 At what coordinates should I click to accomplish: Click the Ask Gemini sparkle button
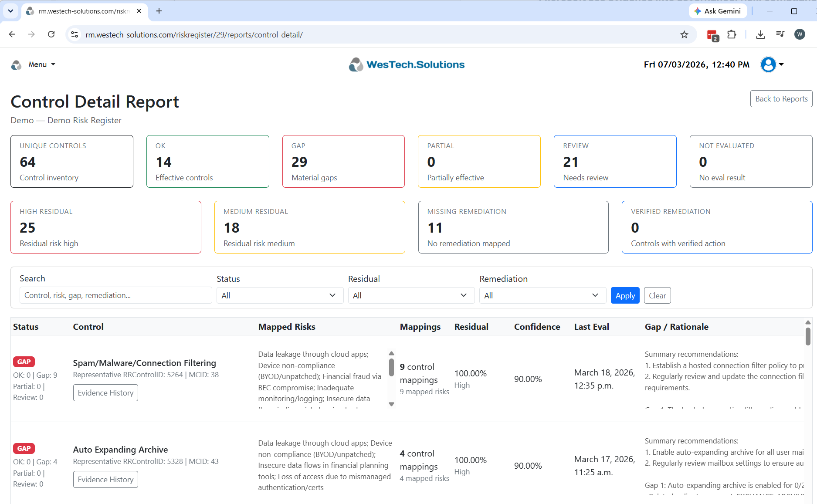(718, 11)
